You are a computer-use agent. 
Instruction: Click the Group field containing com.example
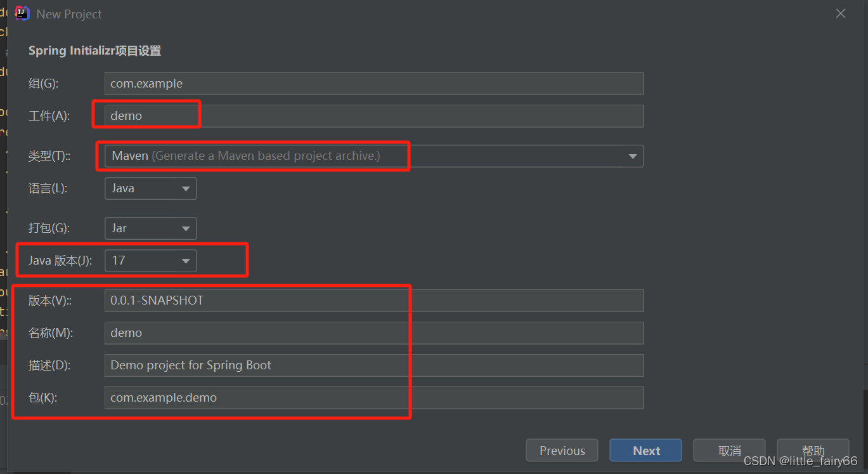(x=374, y=84)
